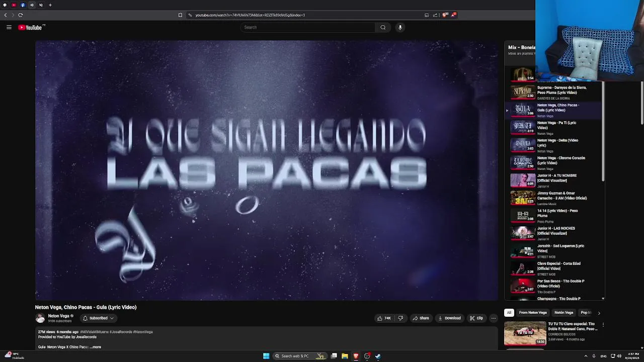Expand description with ...more
644x362 pixels.
coord(96,347)
